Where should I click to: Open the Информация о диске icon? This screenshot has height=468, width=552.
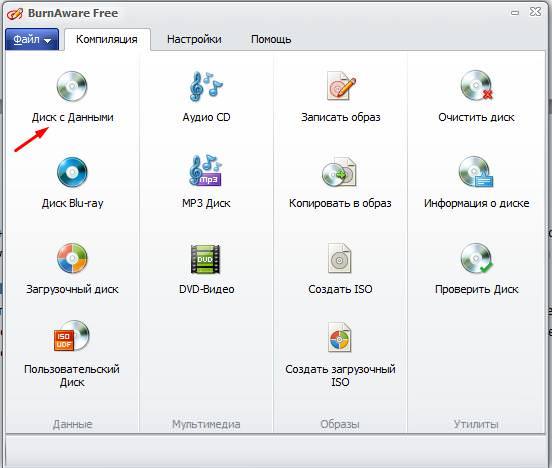pyautogui.click(x=476, y=172)
